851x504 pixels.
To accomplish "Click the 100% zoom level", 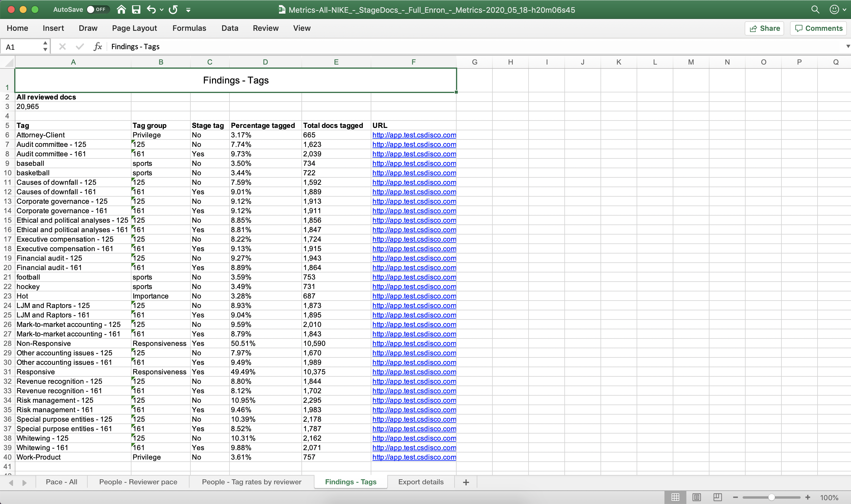I will (829, 497).
